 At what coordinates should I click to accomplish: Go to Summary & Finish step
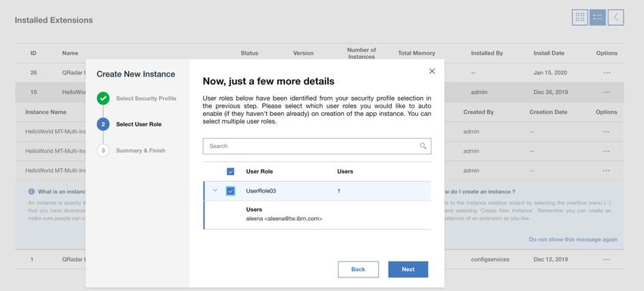point(140,151)
